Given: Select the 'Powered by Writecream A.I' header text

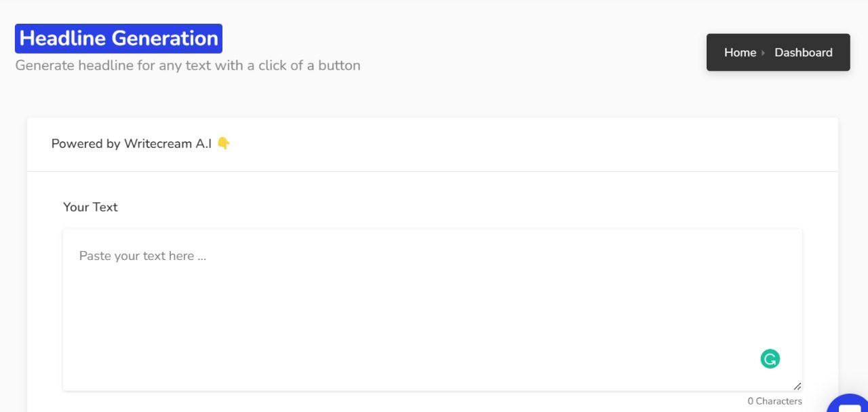Looking at the screenshot, I should tap(132, 144).
